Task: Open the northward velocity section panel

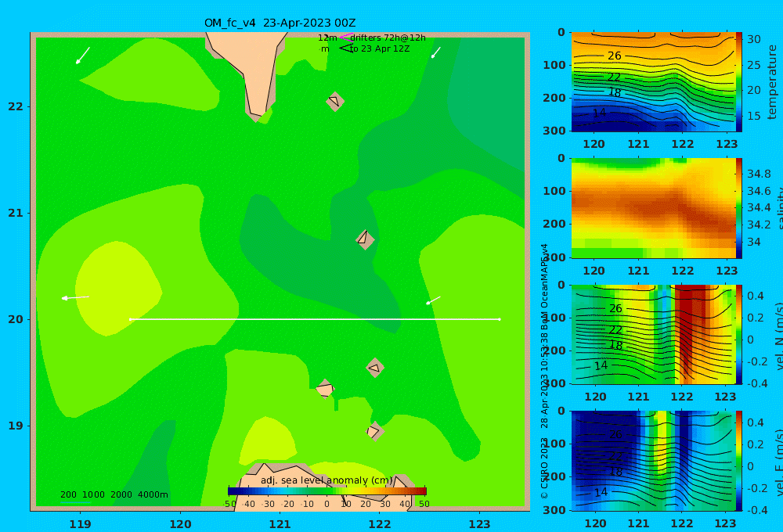Action: click(652, 334)
